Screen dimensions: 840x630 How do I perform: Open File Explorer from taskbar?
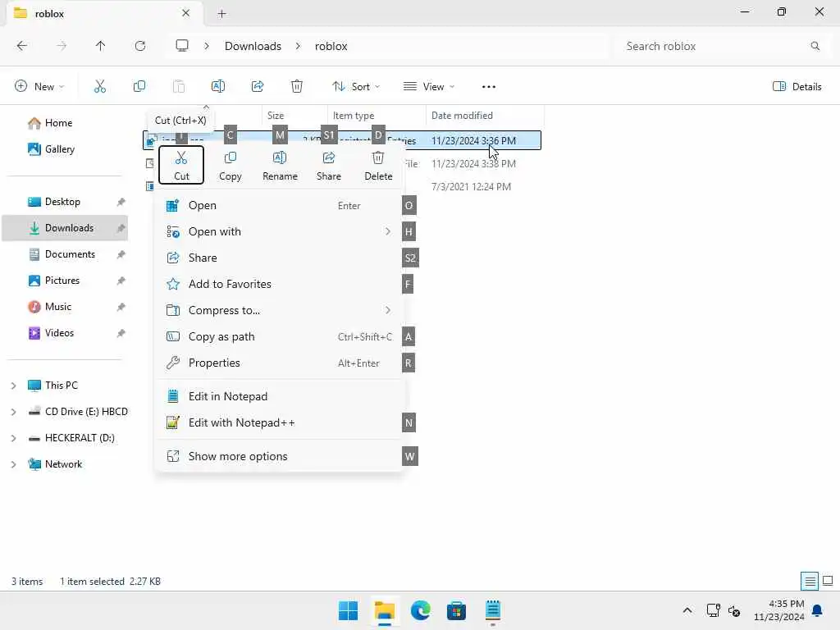(x=385, y=610)
